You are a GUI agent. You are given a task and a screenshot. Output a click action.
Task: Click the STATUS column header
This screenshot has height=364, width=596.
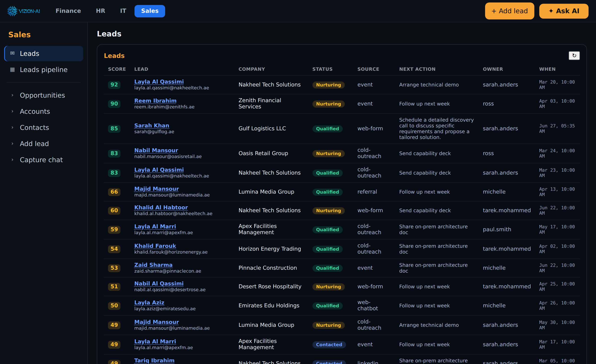coord(322,69)
